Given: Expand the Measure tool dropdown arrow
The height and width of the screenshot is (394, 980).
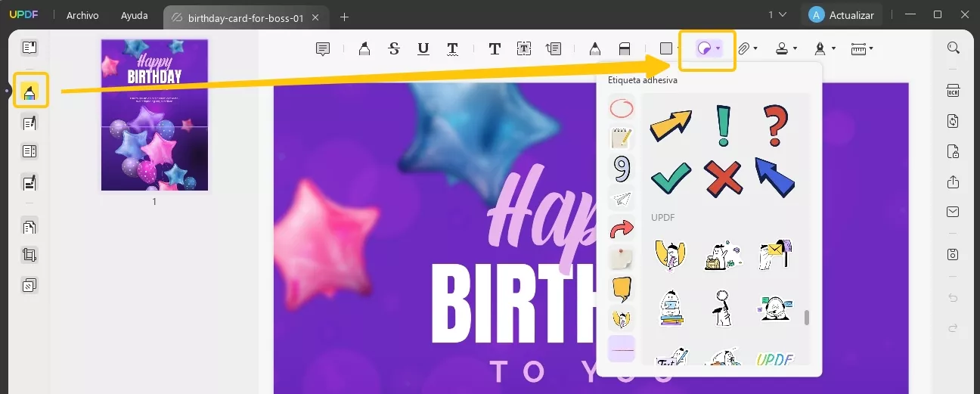Looking at the screenshot, I should coord(871,49).
